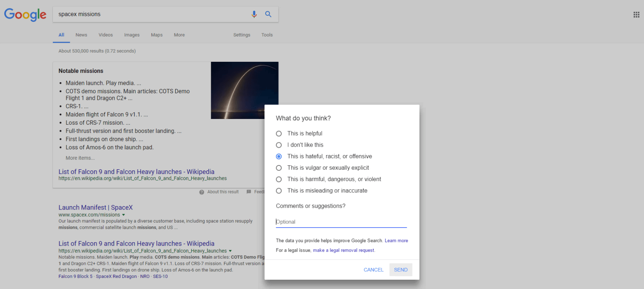Click 'Comments or suggestions?' label

click(310, 206)
